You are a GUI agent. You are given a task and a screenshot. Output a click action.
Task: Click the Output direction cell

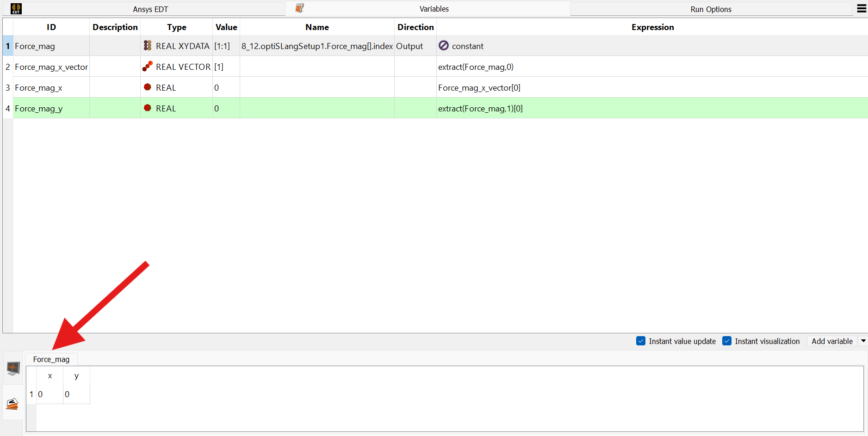415,46
